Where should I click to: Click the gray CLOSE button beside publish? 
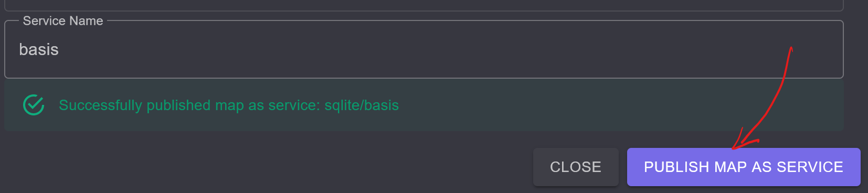click(576, 167)
